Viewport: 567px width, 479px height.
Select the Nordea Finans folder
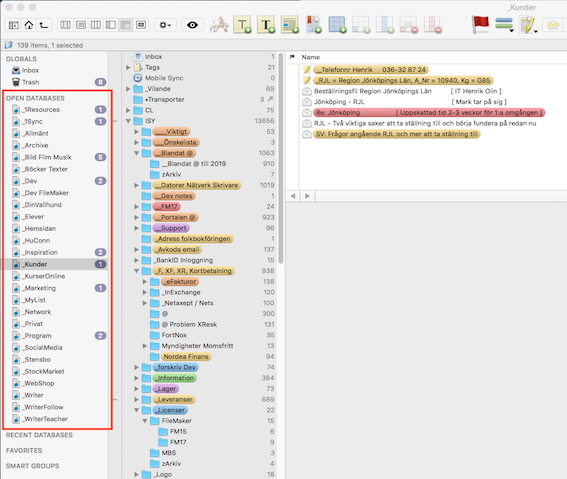pyautogui.click(x=186, y=357)
